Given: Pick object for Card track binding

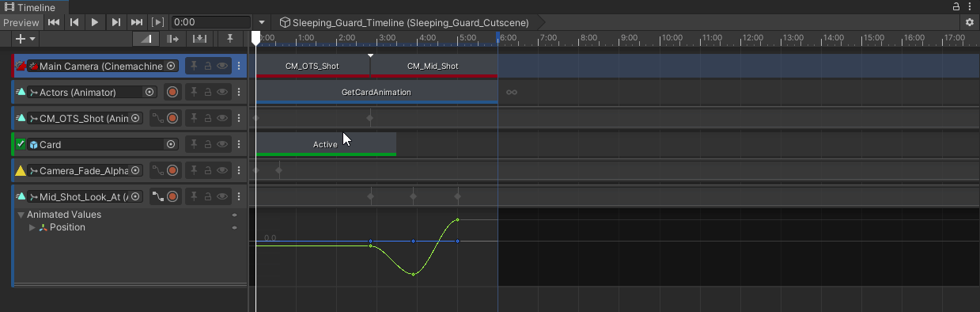Looking at the screenshot, I should [x=171, y=145].
